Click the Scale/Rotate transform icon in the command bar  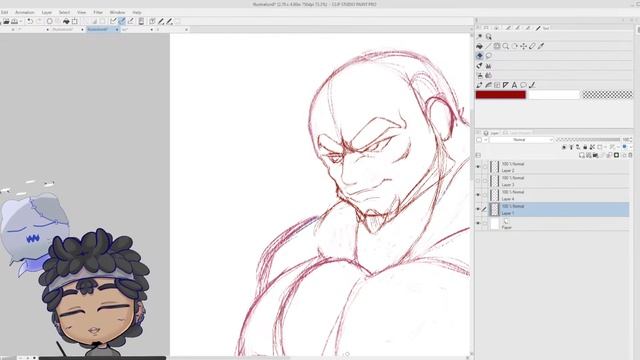pos(75,21)
